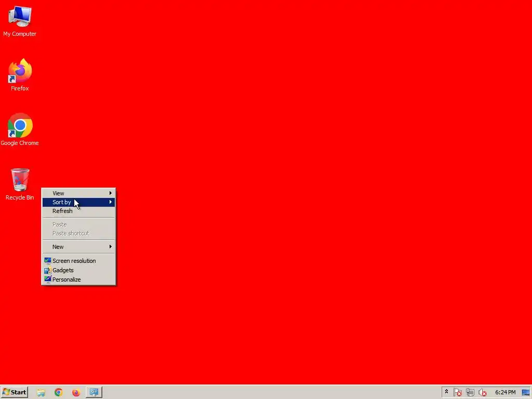
Task: Open Screen resolution from context menu
Action: 78,261
